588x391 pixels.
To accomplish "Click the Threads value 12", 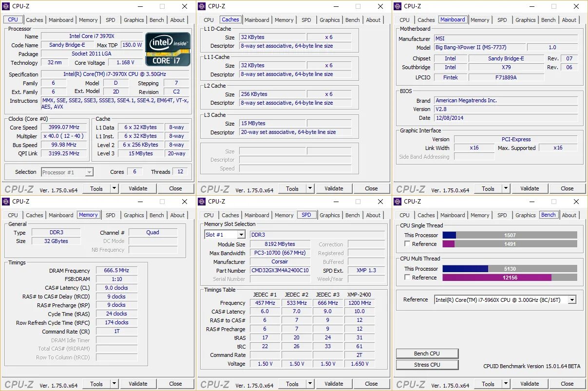I will click(180, 172).
